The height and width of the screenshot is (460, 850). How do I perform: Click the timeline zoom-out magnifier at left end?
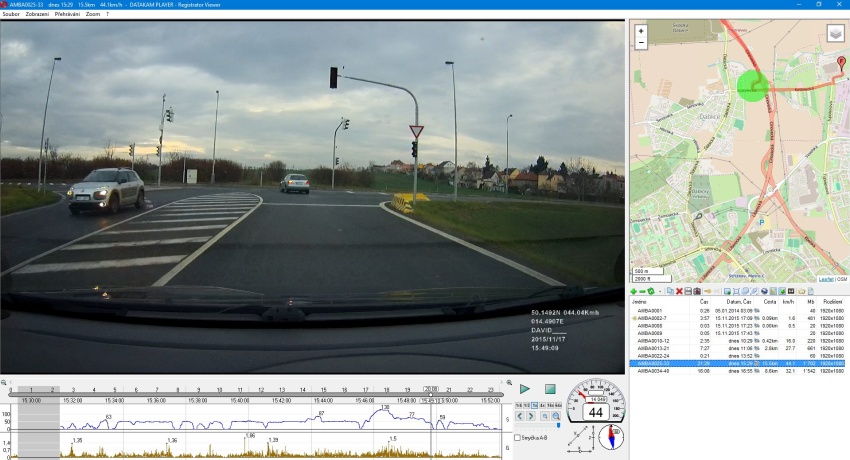(x=4, y=383)
